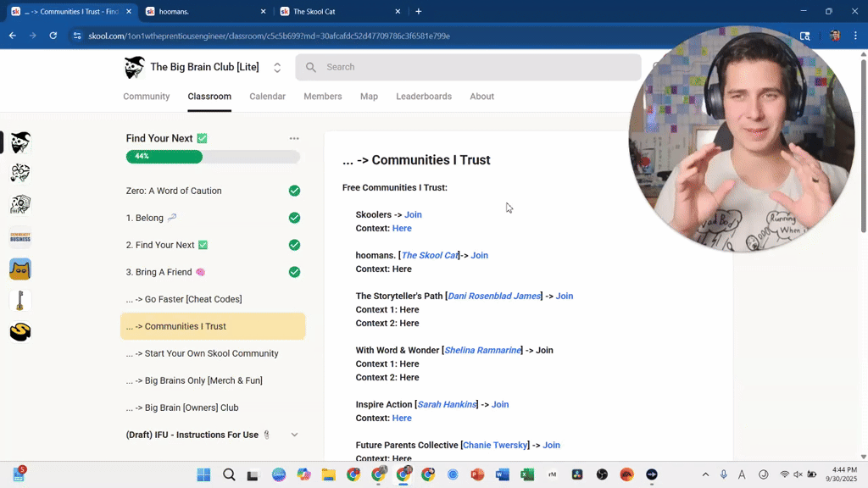Viewport: 868px width, 488px height.
Task: Click Join link for The Storyteller's Path
Action: [564, 296]
